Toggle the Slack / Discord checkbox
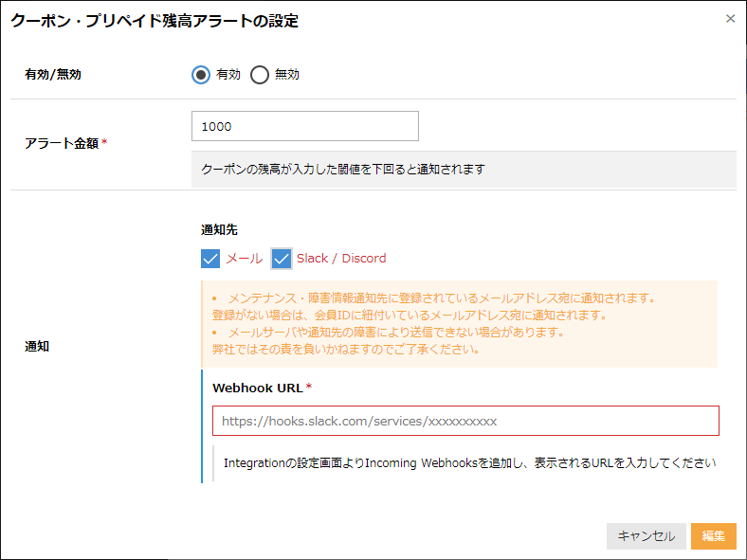The image size is (747, 560). 282,258
